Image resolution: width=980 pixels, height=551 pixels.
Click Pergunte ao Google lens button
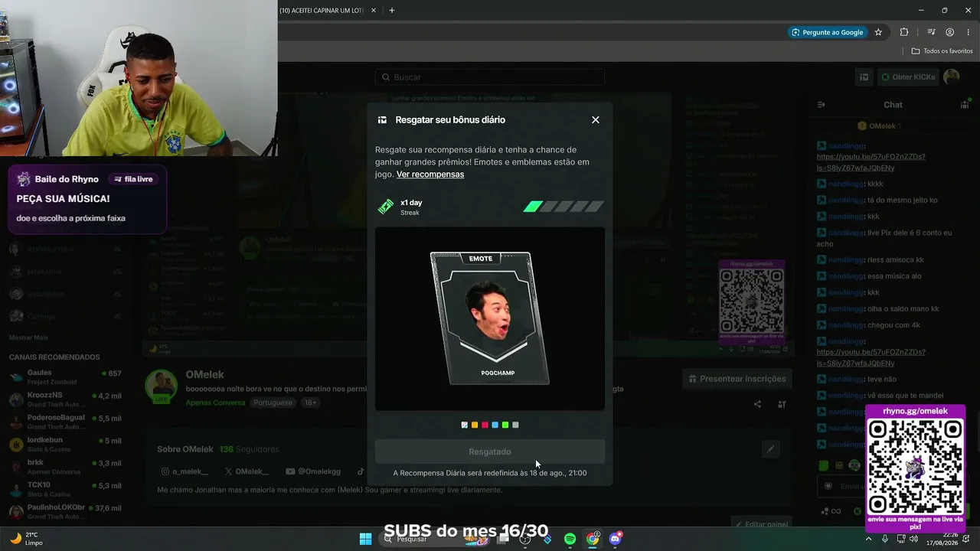point(828,32)
